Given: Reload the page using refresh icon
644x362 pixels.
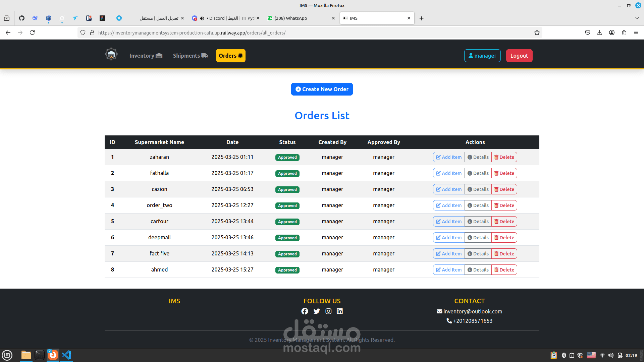Looking at the screenshot, I should [32, 33].
